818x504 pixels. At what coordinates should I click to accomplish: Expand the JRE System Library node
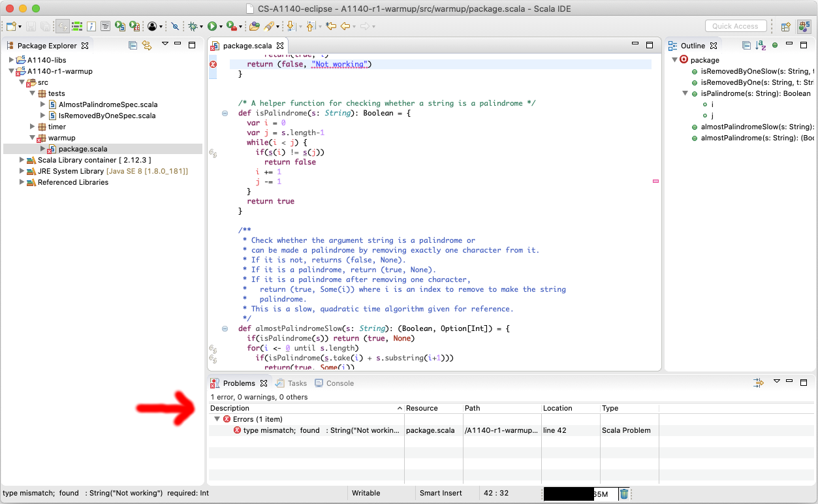pos(22,171)
